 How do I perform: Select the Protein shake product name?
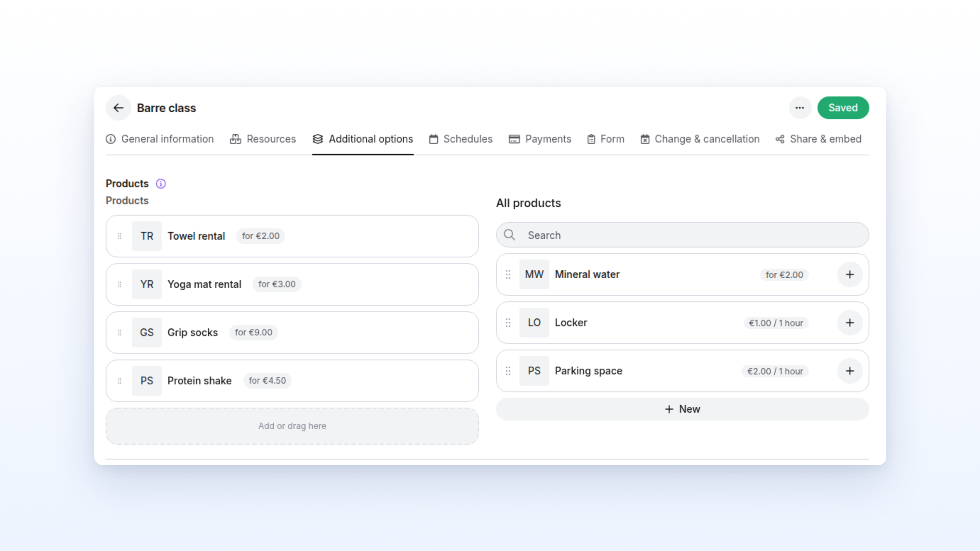point(199,381)
